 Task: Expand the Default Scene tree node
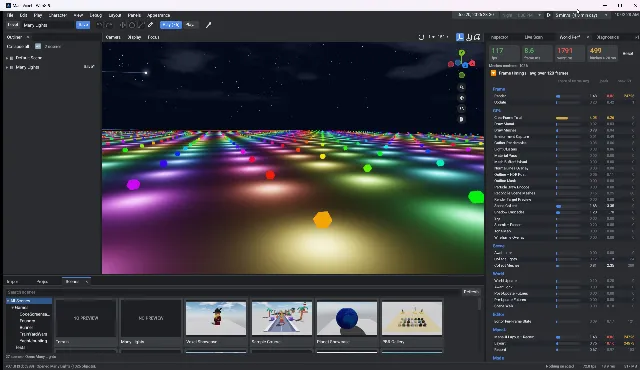(7, 58)
